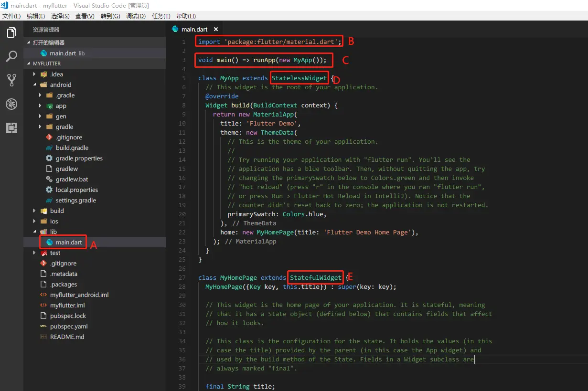Expand the app folder
This screenshot has width=588, height=391.
[x=40, y=106]
